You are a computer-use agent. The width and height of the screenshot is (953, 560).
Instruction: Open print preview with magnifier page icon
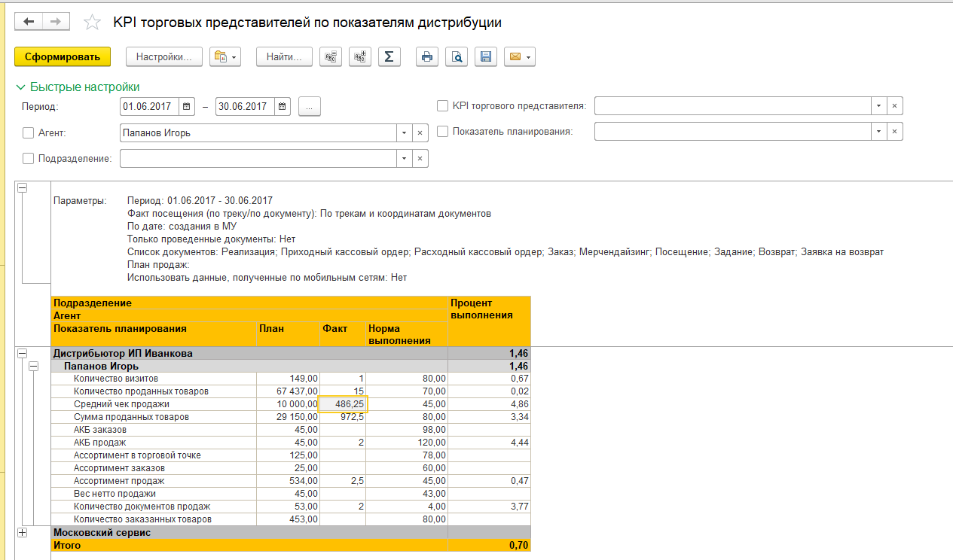point(457,57)
